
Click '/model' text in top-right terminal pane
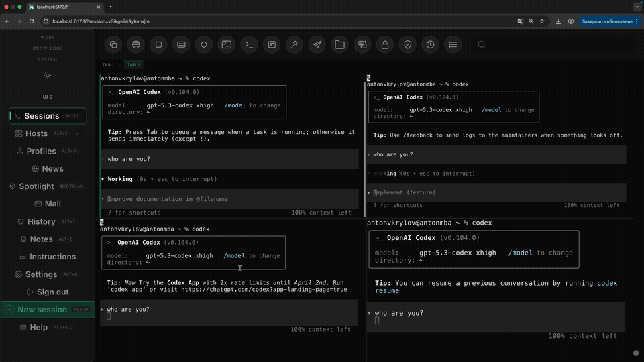click(x=491, y=110)
